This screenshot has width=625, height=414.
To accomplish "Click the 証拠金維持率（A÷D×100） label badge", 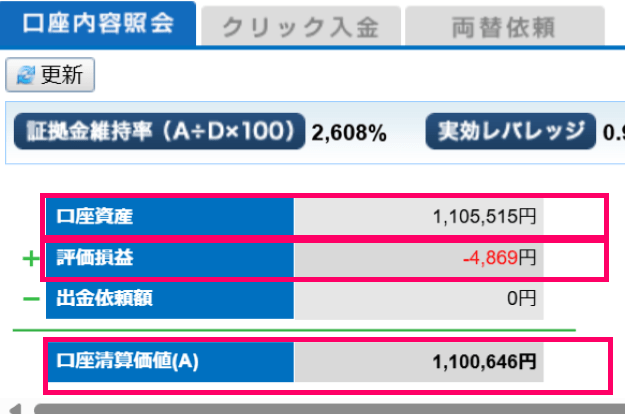I will [159, 131].
